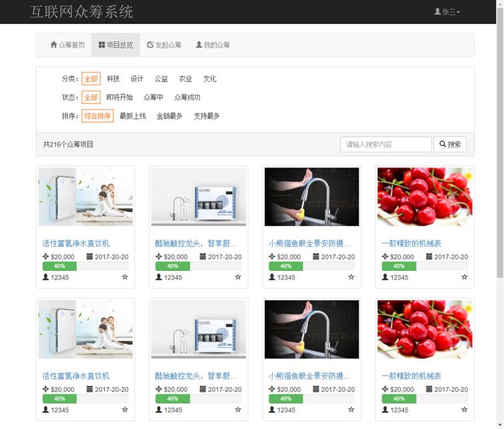Sort projects by 综合排序
Image resolution: width=504 pixels, height=429 pixels.
pyautogui.click(x=97, y=116)
